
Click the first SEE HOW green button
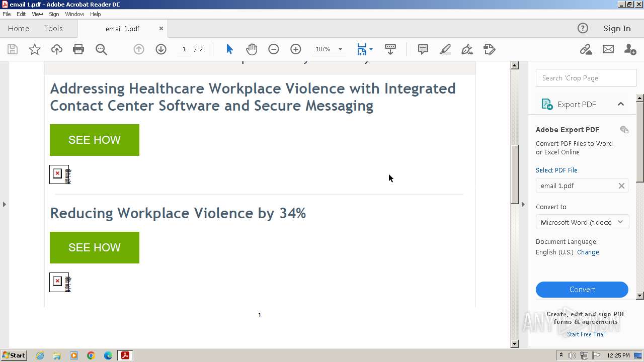pyautogui.click(x=95, y=140)
